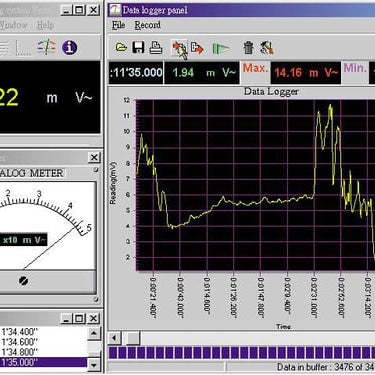Click max value 14.16 m V~
The image size is (375, 375).
(306, 73)
